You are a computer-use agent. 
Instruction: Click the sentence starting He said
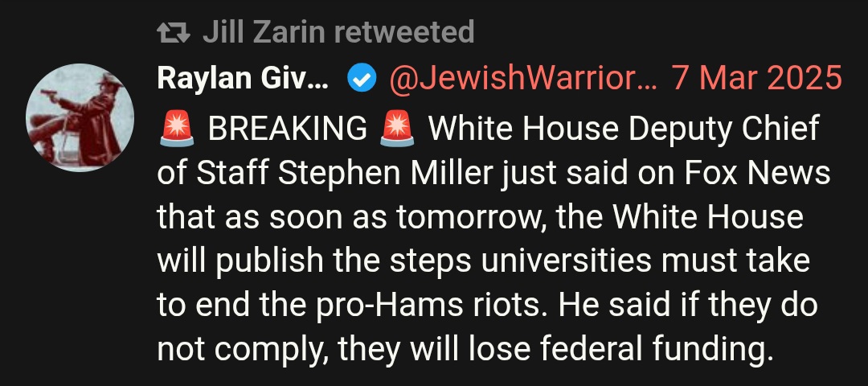coord(465,326)
